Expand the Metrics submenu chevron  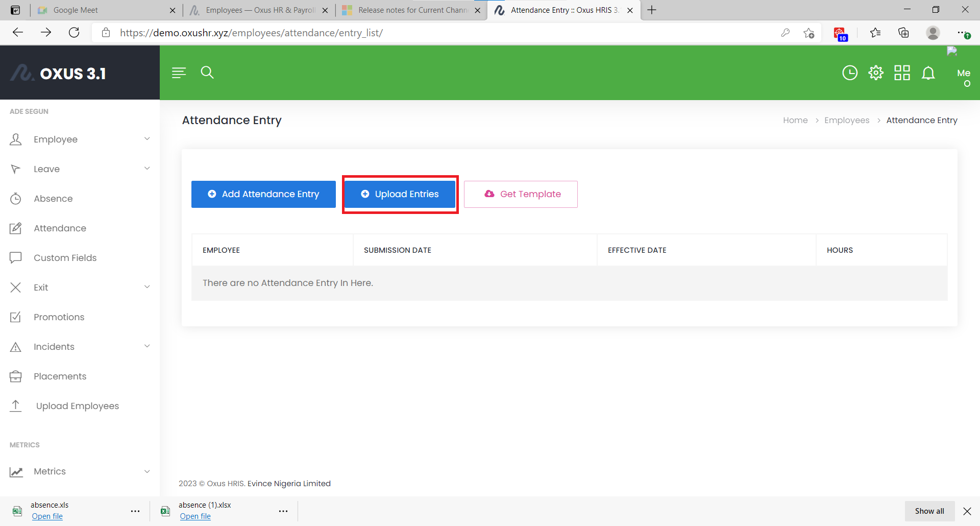147,471
